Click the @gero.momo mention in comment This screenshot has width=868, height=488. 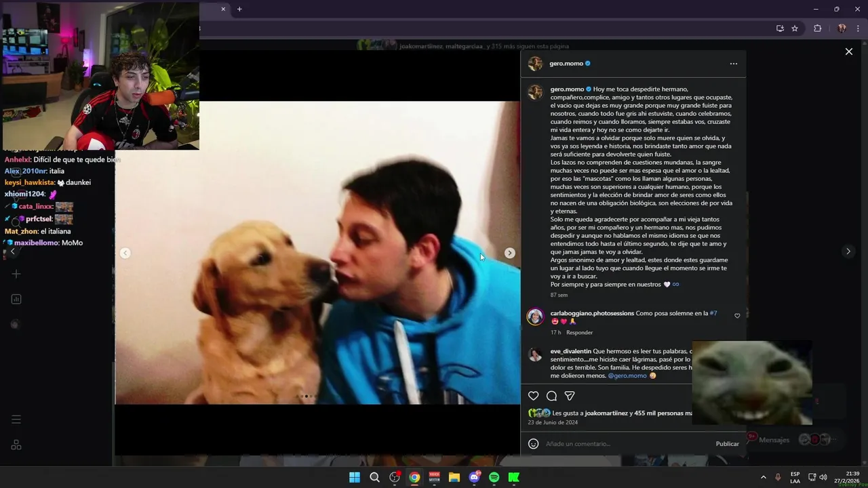(627, 375)
